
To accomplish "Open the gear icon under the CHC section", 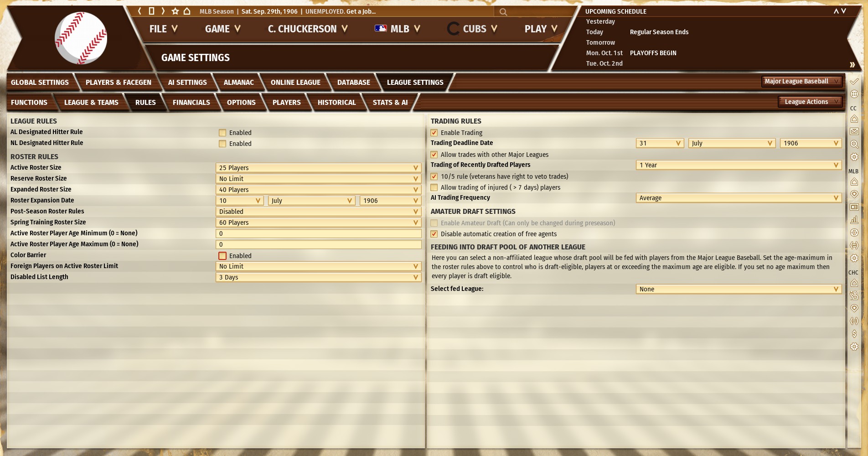I will tap(854, 347).
